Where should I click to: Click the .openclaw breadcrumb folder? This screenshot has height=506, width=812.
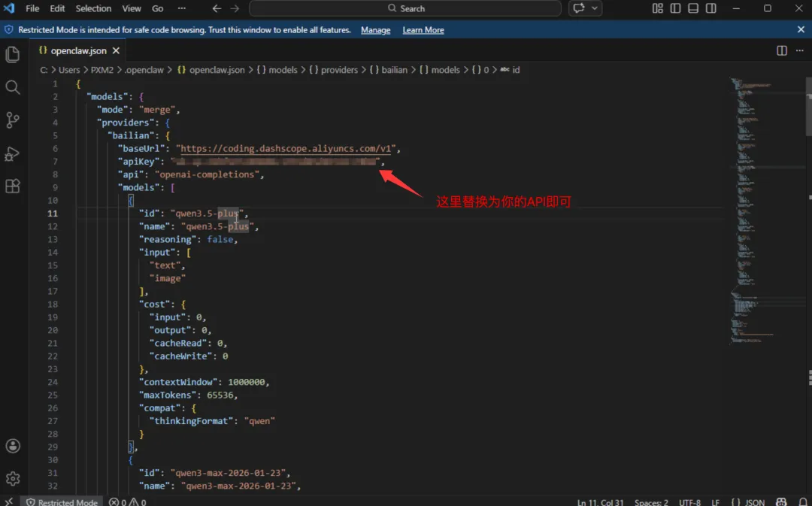click(144, 70)
